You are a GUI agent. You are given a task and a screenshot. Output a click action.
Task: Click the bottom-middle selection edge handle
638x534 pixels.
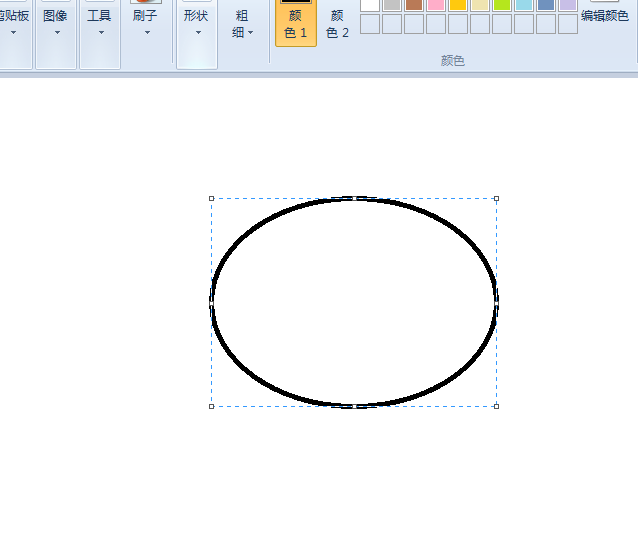coord(354,406)
